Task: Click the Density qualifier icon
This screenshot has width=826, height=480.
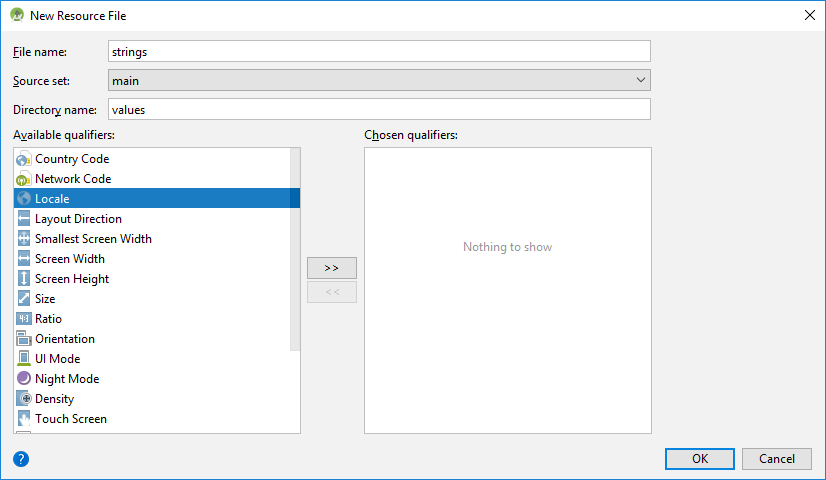Action: (x=24, y=399)
